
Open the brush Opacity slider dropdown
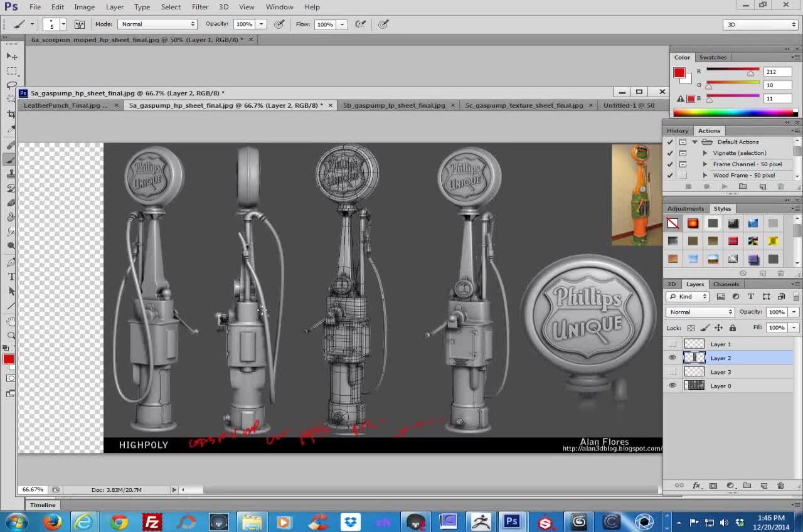[261, 24]
